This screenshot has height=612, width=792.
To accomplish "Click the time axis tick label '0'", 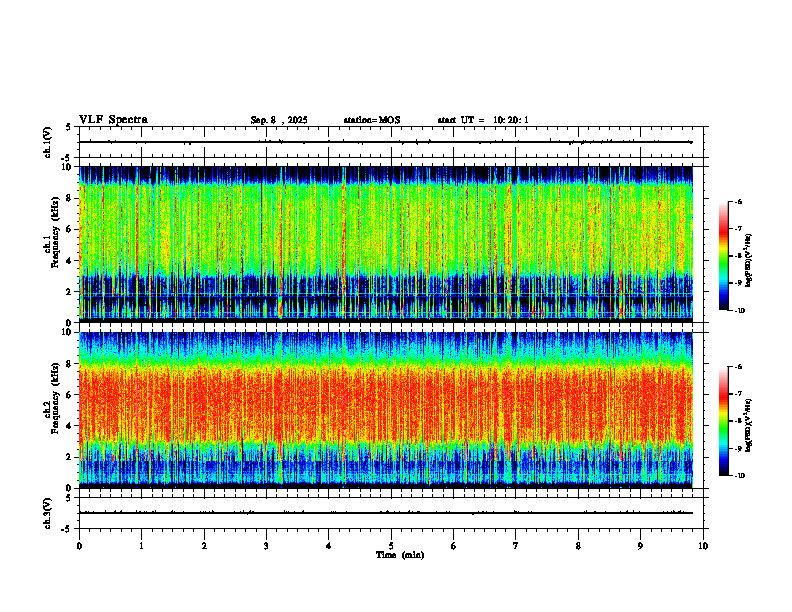I will tap(79, 546).
